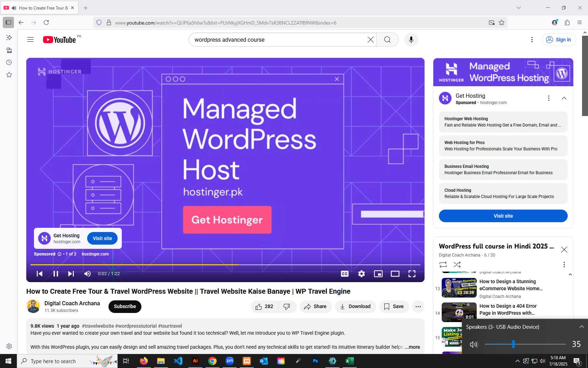Toggle closed captions in player

345,274
